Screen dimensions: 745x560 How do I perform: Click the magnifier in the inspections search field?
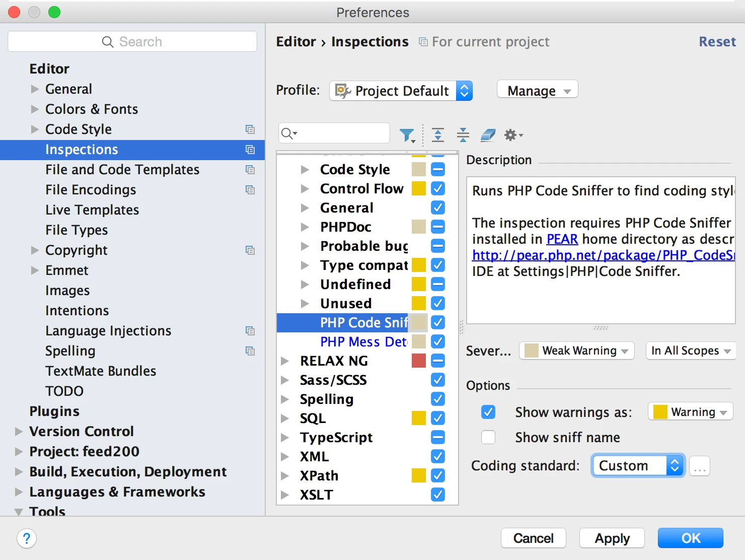(x=287, y=133)
